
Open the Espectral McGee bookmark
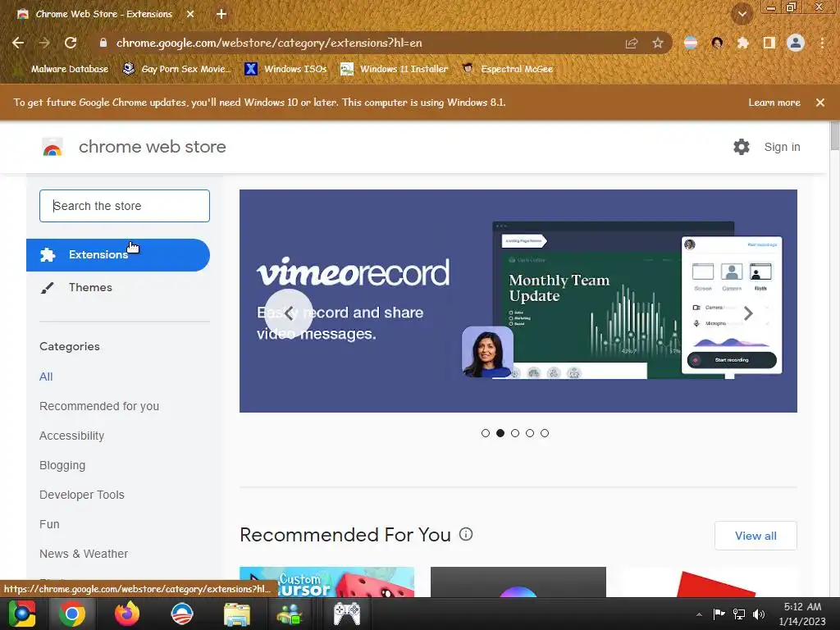click(x=508, y=69)
